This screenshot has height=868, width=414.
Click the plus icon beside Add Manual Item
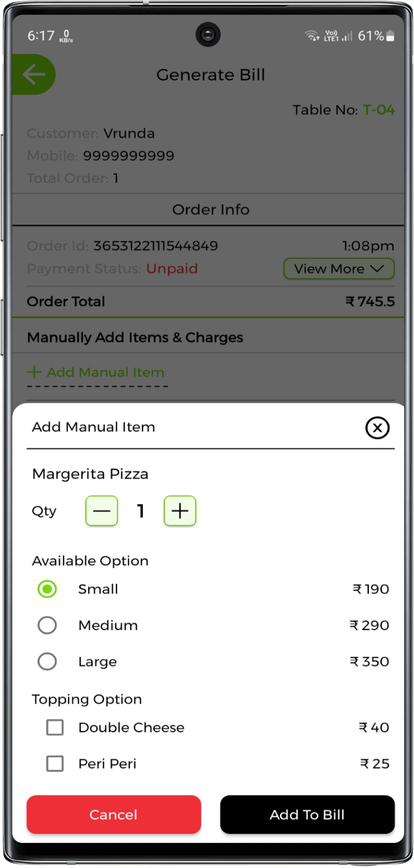[x=34, y=372]
